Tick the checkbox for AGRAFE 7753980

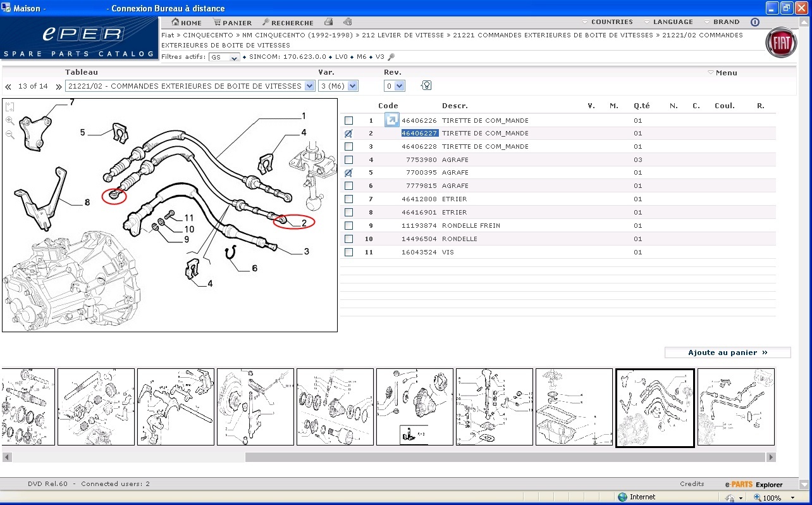click(348, 160)
